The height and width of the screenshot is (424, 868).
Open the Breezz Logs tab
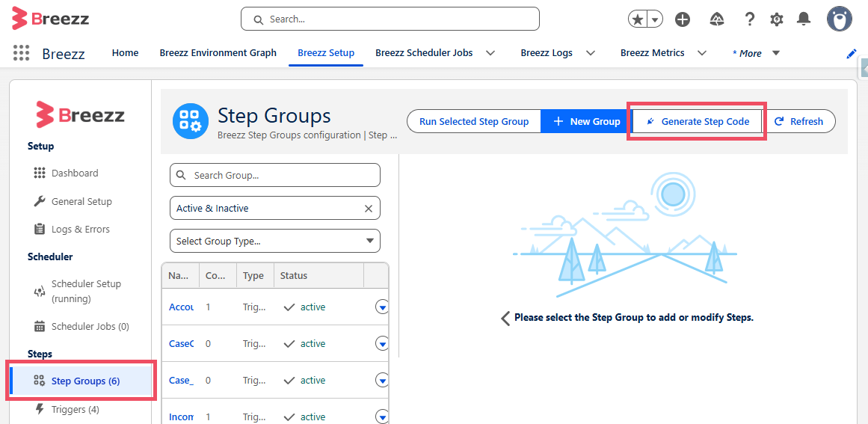point(547,53)
